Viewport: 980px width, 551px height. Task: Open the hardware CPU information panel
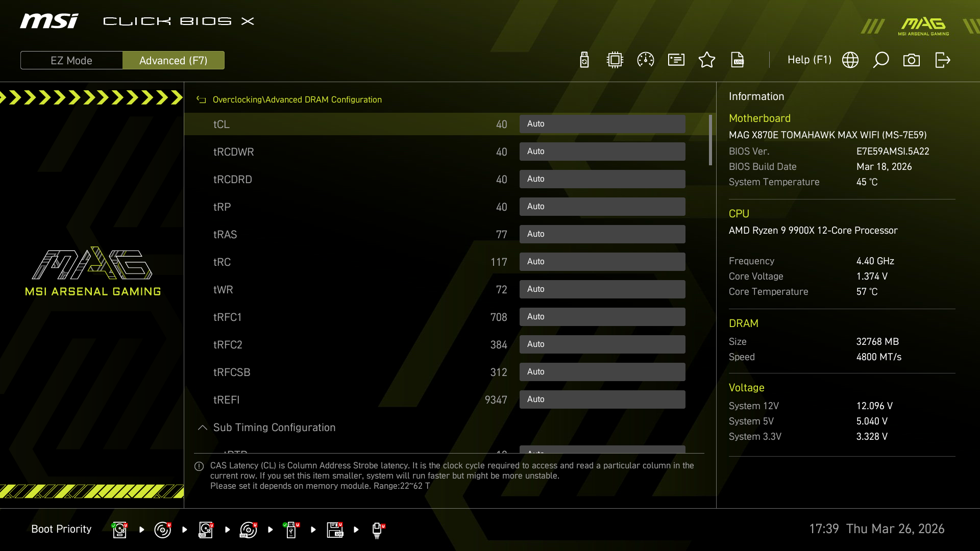click(615, 60)
